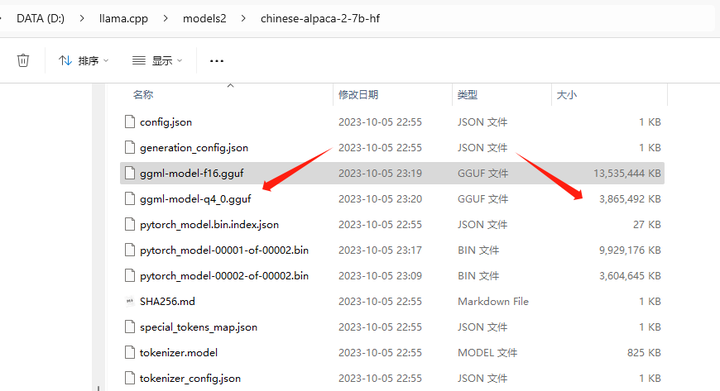Image resolution: width=720 pixels, height=391 pixels.
Task: Sort by the Name (名称) column header
Action: 143,95
